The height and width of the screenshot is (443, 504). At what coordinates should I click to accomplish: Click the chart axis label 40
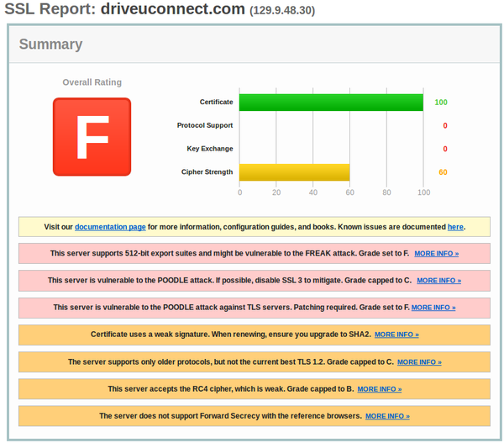tap(313, 192)
